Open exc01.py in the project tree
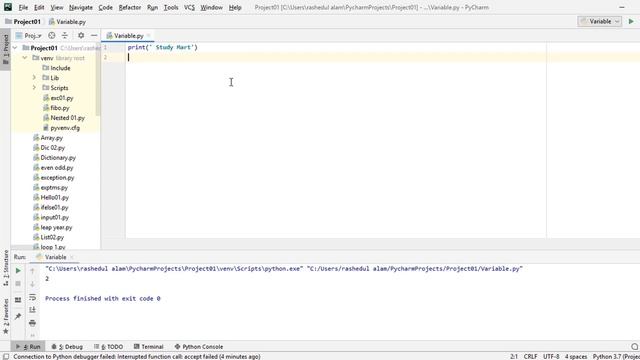Viewport: 640px width, 360px height. click(58, 98)
